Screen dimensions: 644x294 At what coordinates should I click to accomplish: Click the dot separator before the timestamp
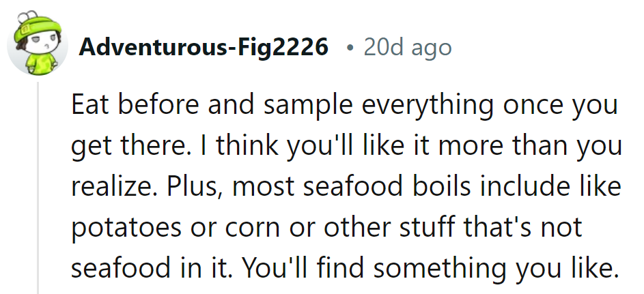click(350, 48)
